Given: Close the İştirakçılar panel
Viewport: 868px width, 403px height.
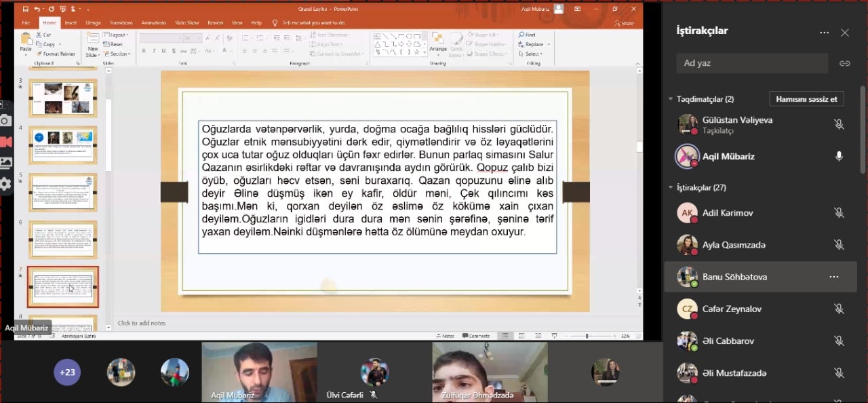Looking at the screenshot, I should click(845, 33).
